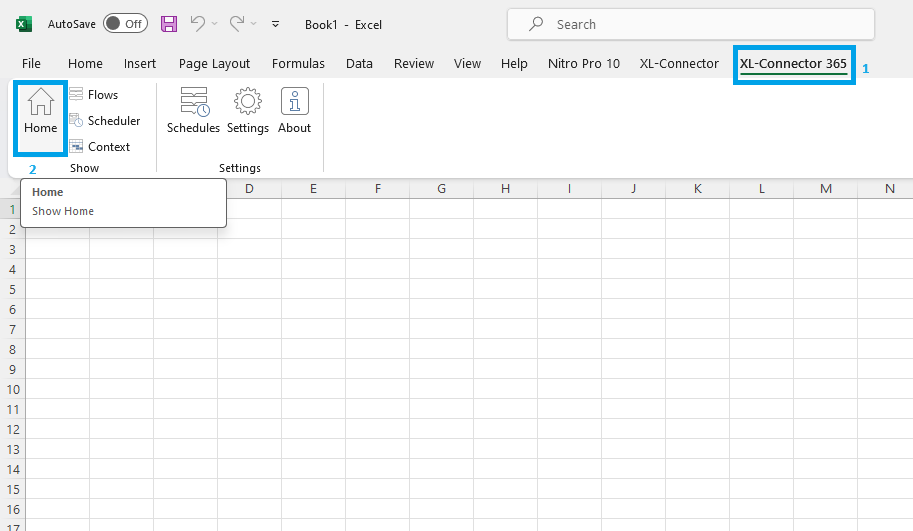Open the Schedules settings

tap(193, 111)
